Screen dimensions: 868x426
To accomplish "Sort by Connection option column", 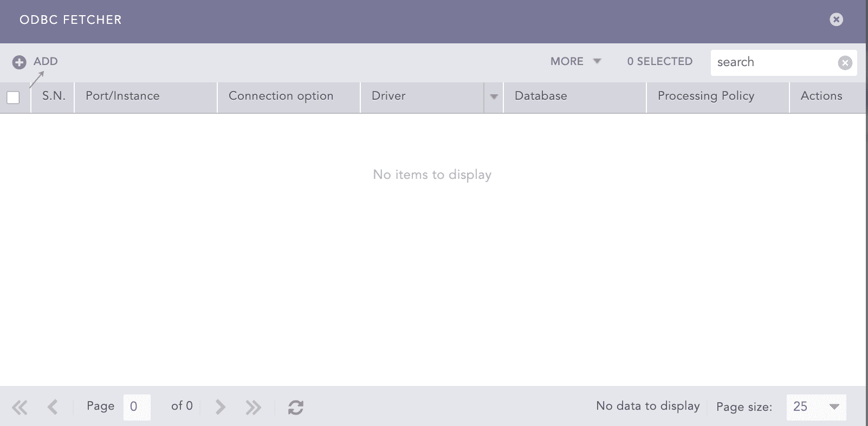I will [281, 96].
